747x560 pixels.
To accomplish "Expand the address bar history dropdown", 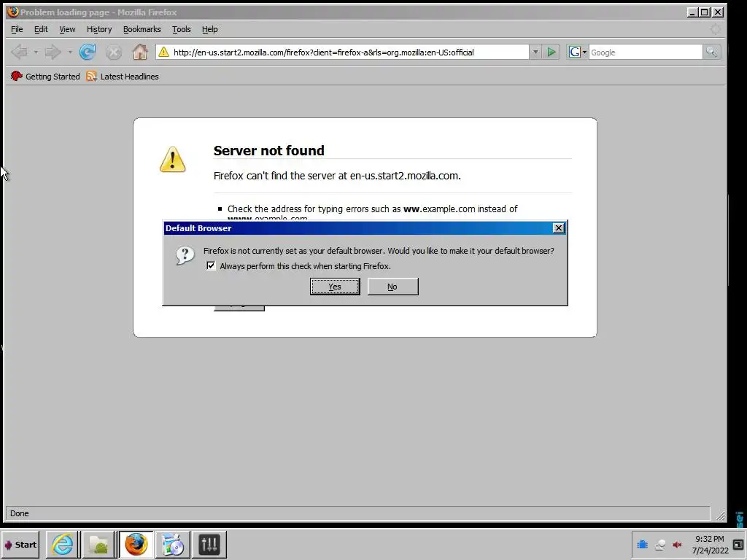I will (x=535, y=52).
